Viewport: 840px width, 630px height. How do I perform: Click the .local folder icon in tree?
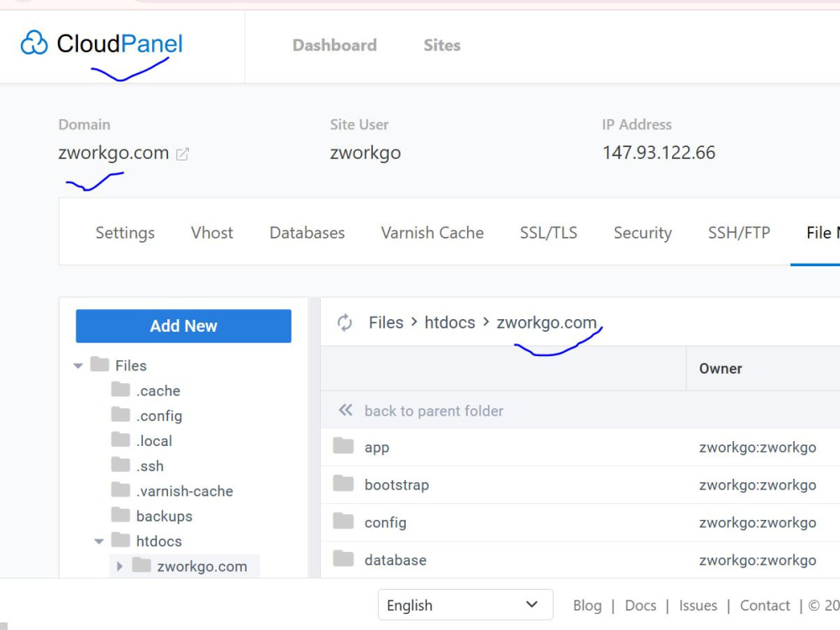[x=120, y=440]
